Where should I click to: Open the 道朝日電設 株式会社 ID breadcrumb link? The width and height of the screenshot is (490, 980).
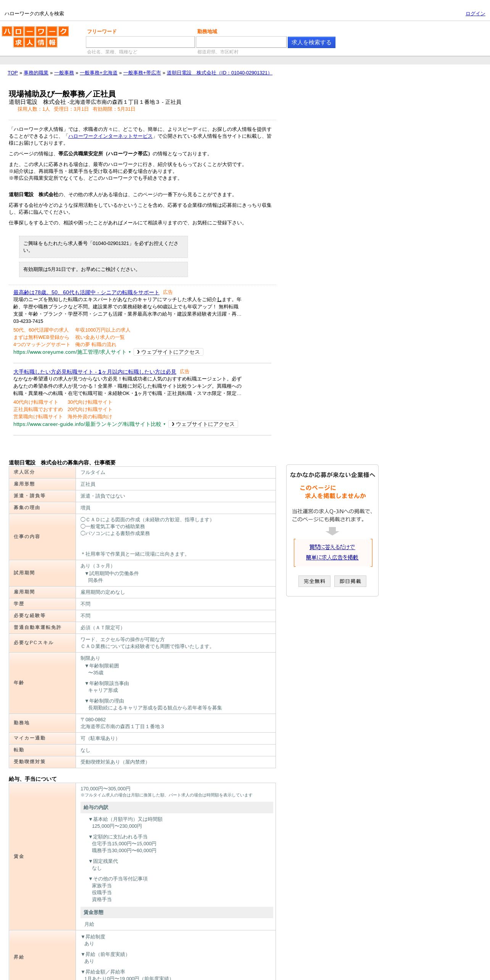(219, 73)
